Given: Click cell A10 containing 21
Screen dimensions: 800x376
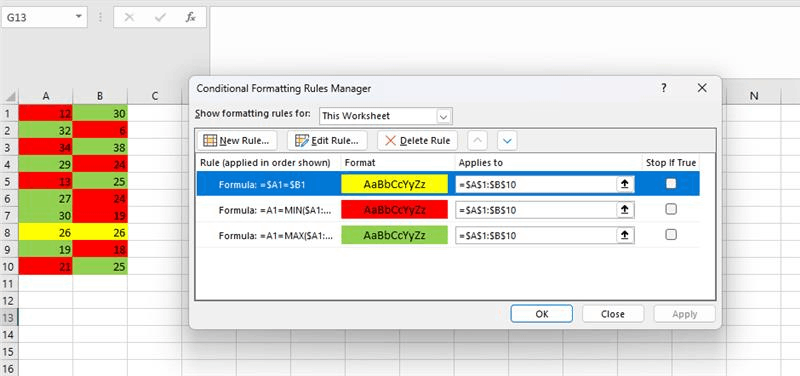Looking at the screenshot, I should coord(46,266).
